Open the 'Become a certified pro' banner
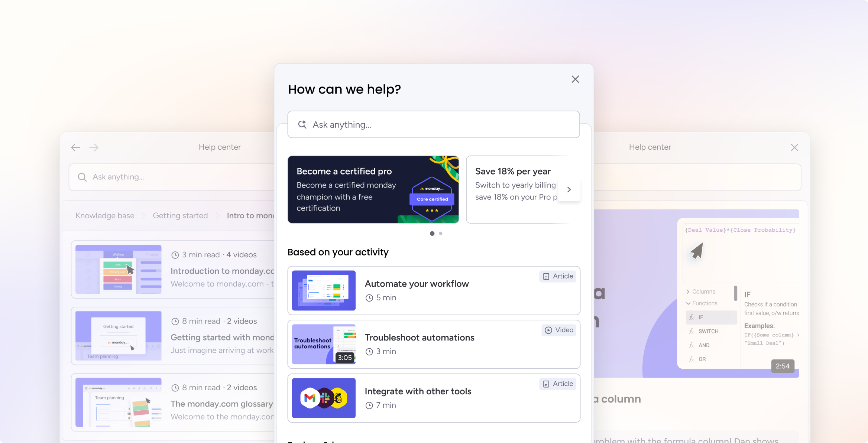Image resolution: width=868 pixels, height=443 pixels. point(373,189)
